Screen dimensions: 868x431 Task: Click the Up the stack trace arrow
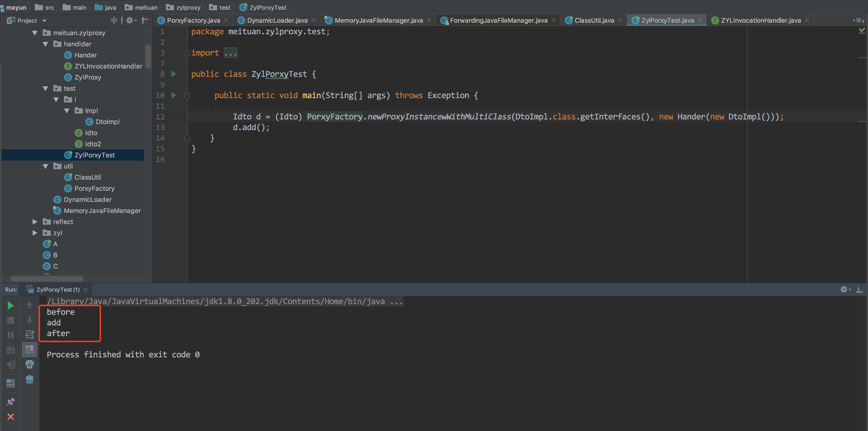click(29, 305)
